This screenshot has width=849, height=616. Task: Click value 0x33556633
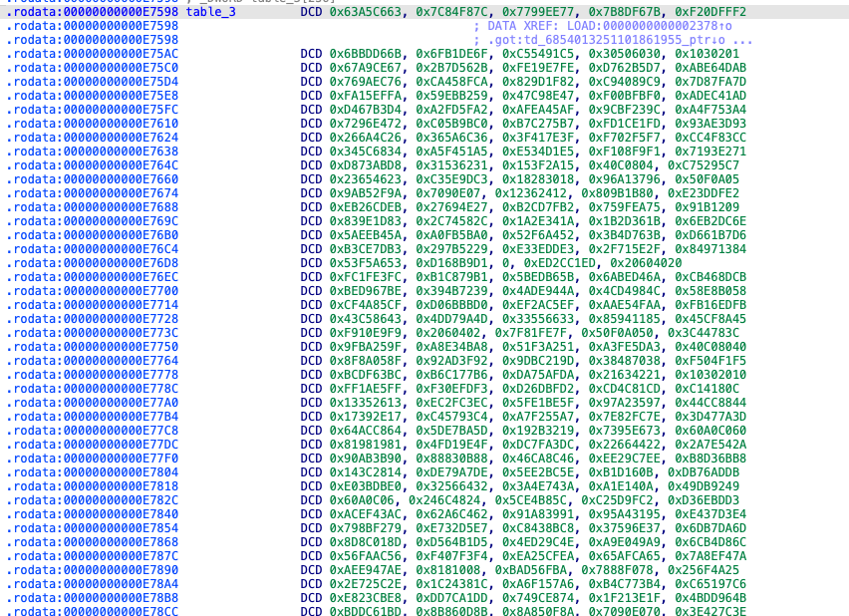538,319
